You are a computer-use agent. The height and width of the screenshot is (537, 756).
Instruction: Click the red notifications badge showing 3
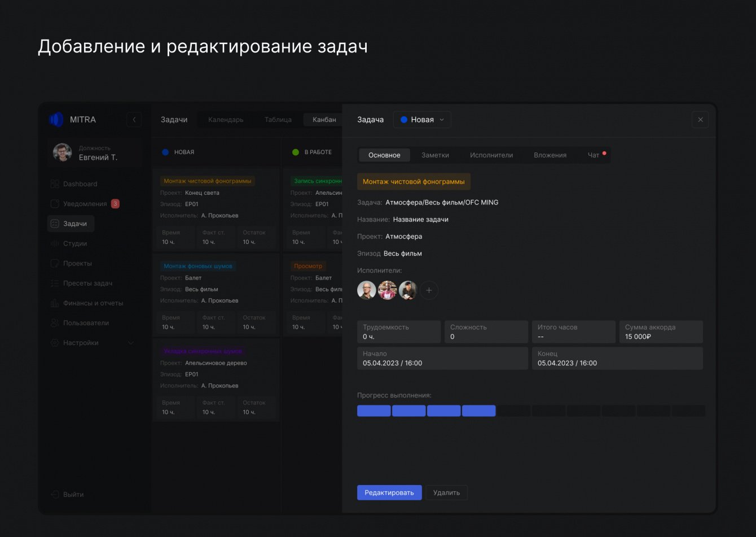pos(115,204)
